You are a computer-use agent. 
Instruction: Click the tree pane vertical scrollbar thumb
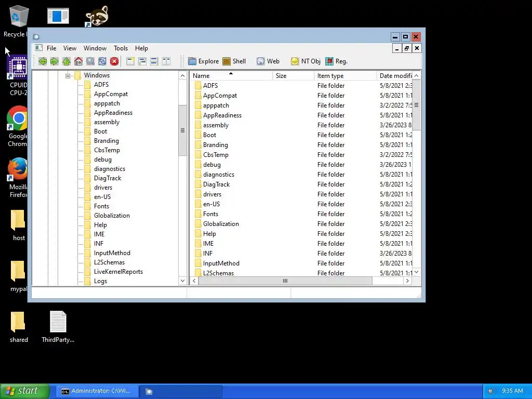tap(182, 130)
